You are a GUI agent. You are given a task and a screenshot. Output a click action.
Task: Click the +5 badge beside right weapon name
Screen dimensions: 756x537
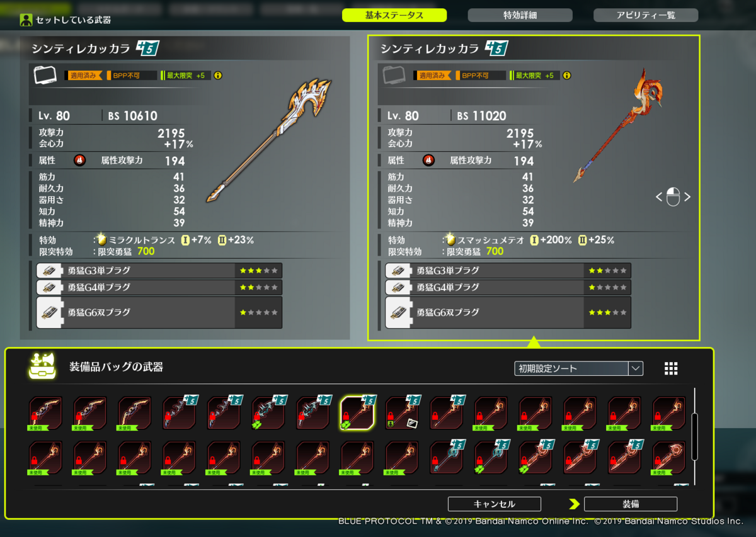[x=497, y=48]
